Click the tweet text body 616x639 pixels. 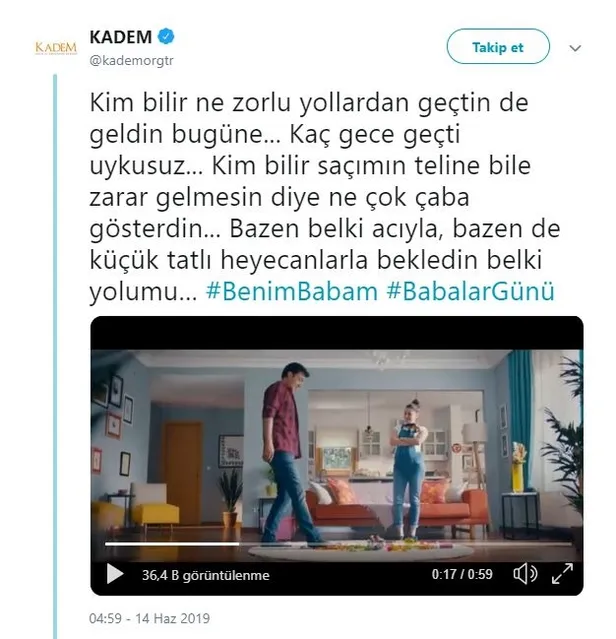pyautogui.click(x=324, y=196)
